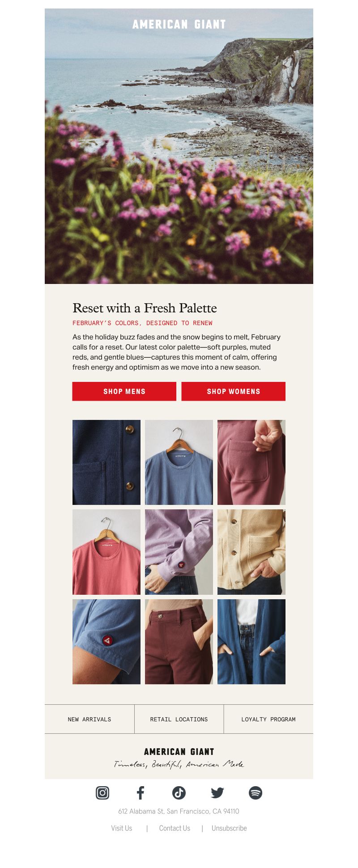The height and width of the screenshot is (868, 358).
Task: Select the pink tee on hanger thumbnail
Action: 107,552
